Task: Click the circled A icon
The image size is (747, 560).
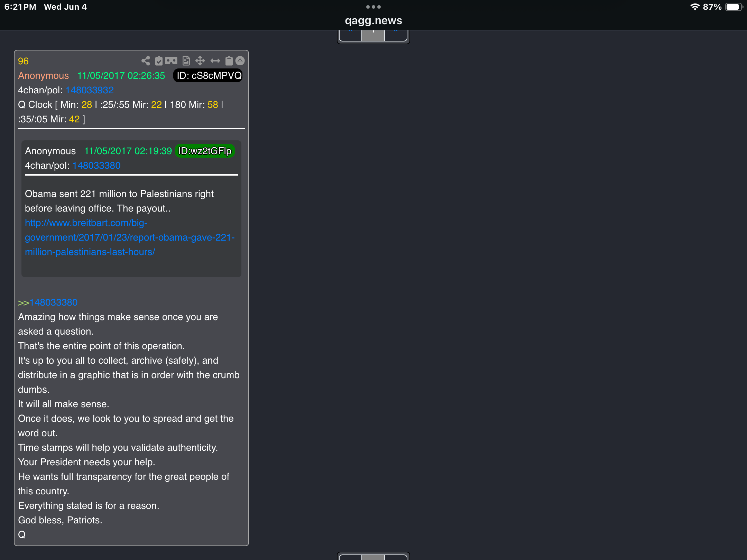Action: (x=240, y=61)
